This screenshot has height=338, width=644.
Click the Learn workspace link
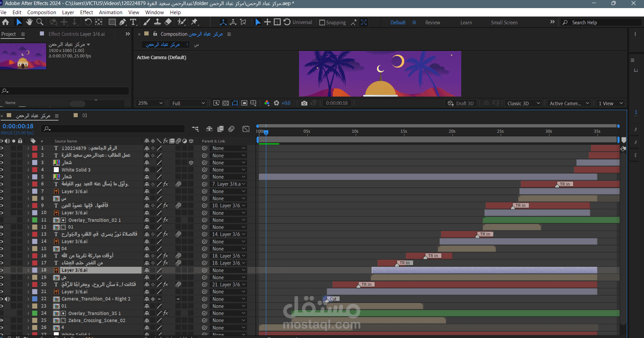tap(466, 23)
